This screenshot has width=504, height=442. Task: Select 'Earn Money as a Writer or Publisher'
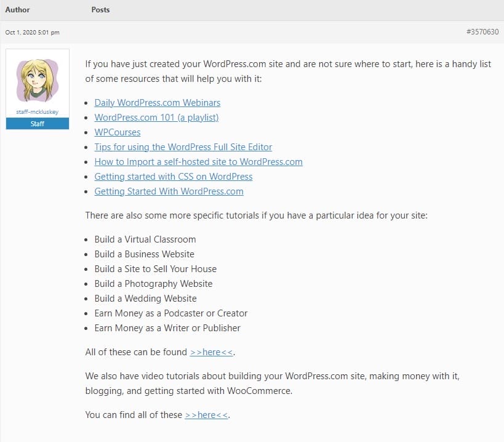pyautogui.click(x=167, y=328)
